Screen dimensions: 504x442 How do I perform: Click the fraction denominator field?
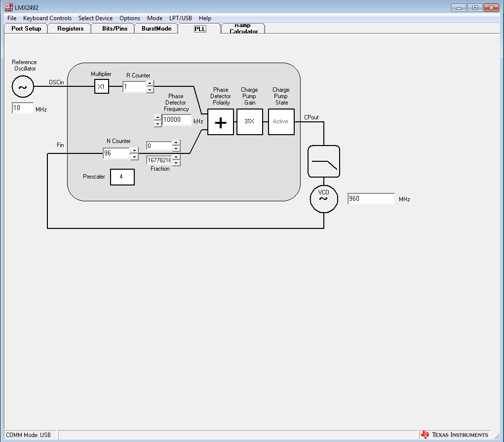pos(159,160)
